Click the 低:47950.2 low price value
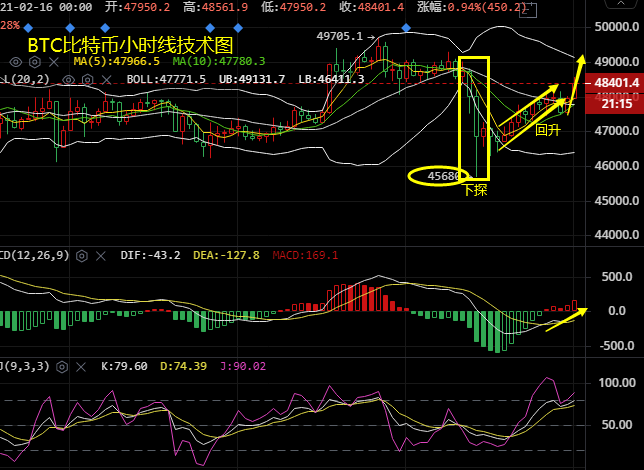This screenshot has height=470, width=644. click(x=293, y=7)
